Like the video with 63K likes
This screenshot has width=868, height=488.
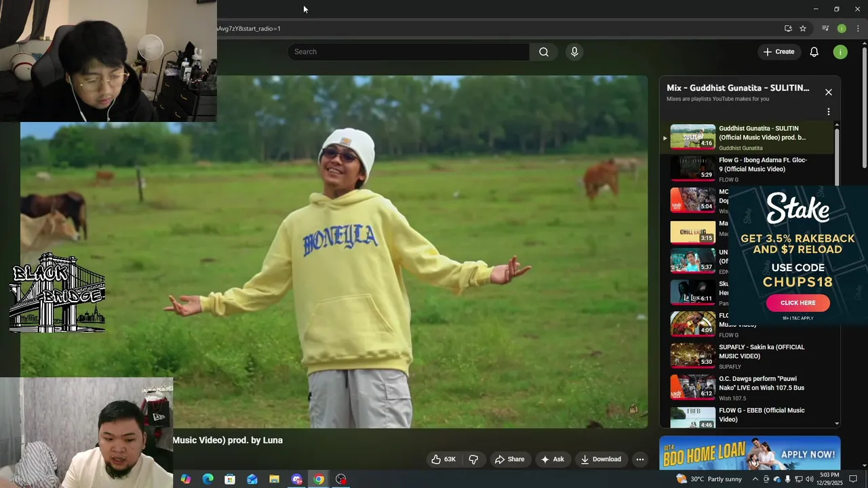(x=443, y=460)
